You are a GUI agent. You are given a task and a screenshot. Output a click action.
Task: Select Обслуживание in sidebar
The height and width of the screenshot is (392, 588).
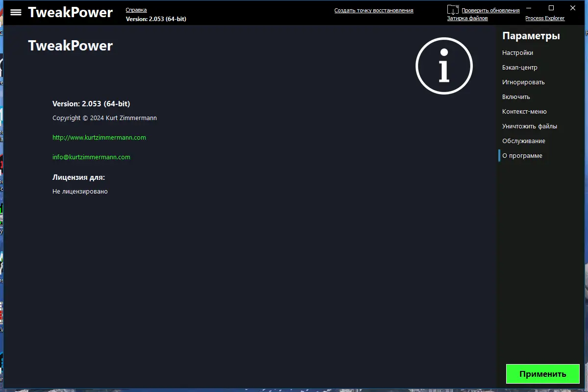524,141
